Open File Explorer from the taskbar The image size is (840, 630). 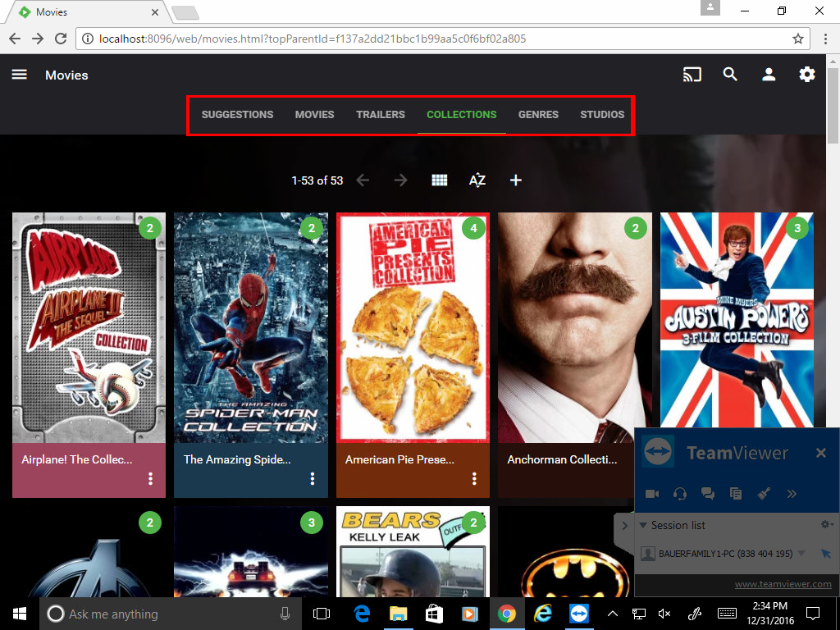click(398, 614)
